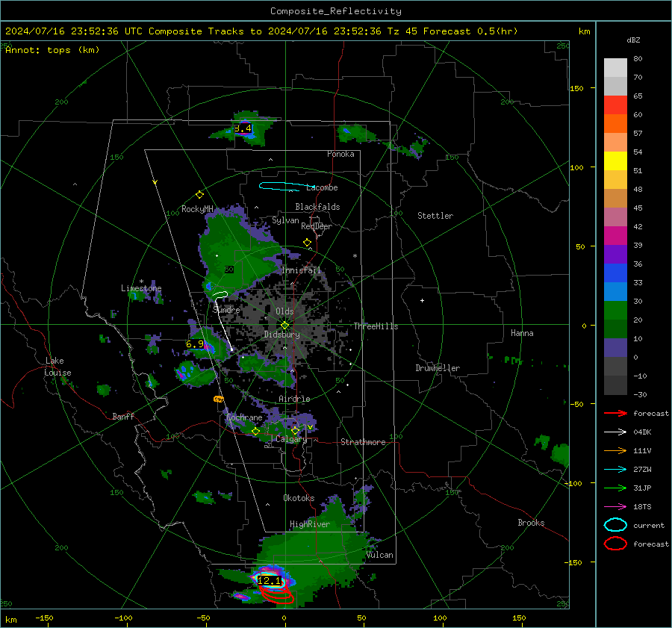The image size is (672, 628).
Task: Click the Limestone label
Action: click(141, 288)
